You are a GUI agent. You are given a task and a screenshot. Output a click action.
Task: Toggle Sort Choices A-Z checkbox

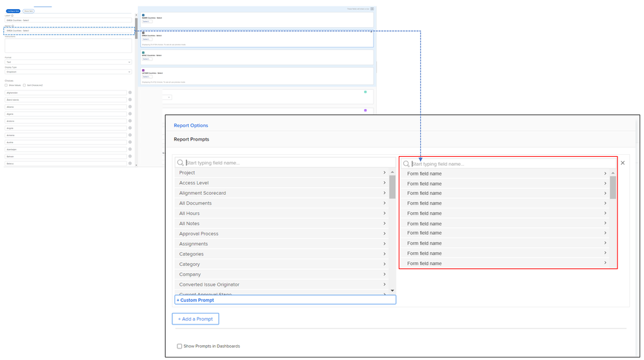pos(25,85)
